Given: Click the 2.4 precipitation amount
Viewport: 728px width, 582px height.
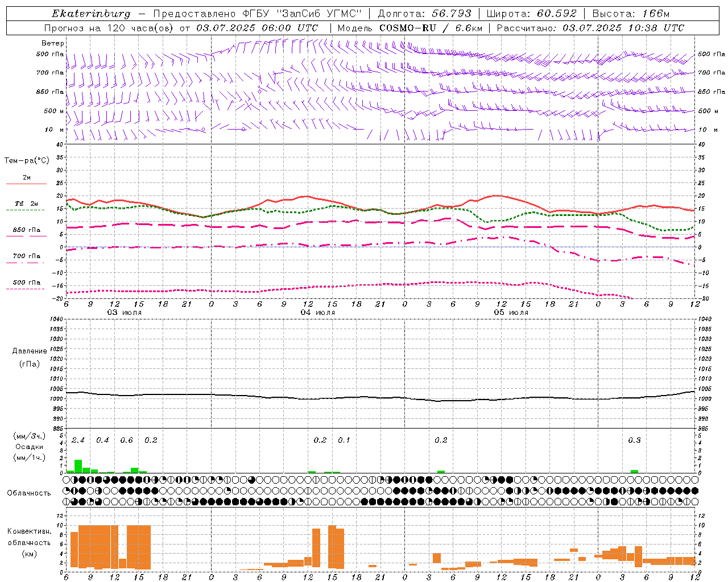Looking at the screenshot, I should pyautogui.click(x=78, y=440).
